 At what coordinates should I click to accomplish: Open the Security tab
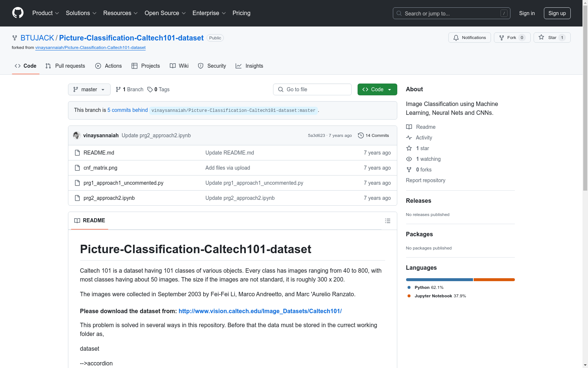[212, 66]
